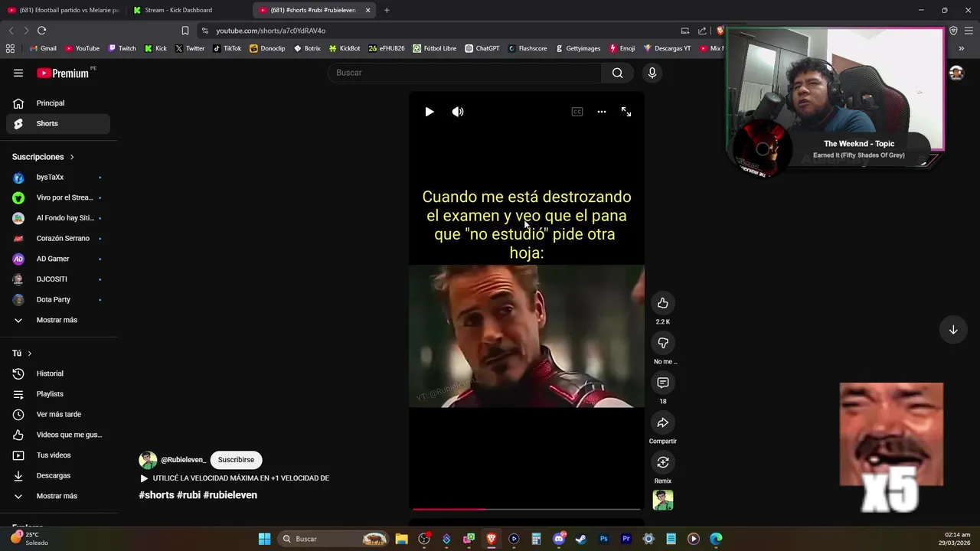The width and height of the screenshot is (980, 551).
Task: Dislike the Short with thumbs down
Action: point(663,343)
